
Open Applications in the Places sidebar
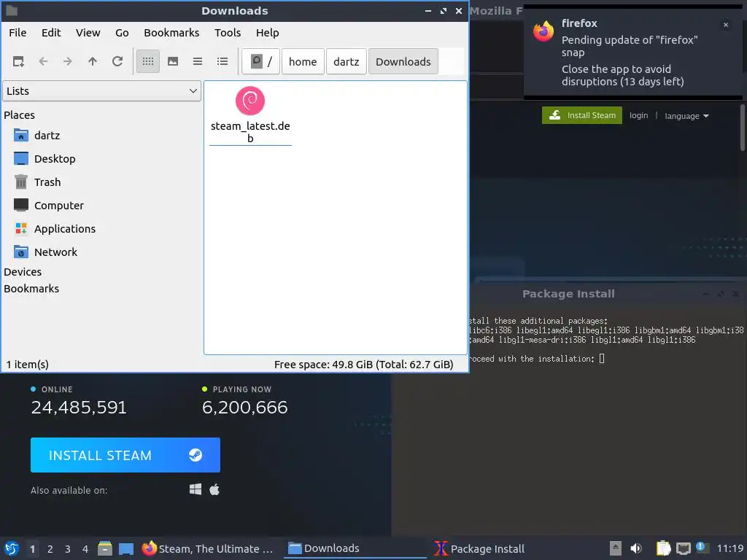[65, 229]
